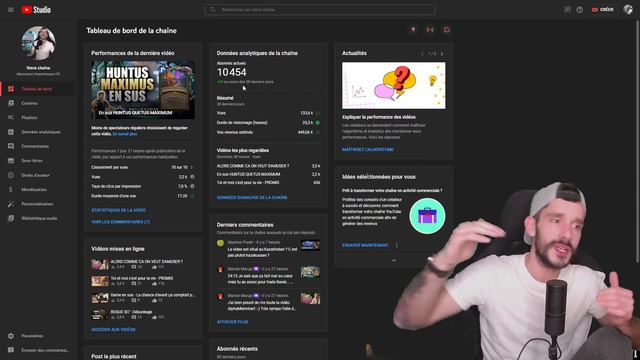Viewport: 640px width, 360px height.
Task: Click the YouTube Studio logo
Action: pos(36,9)
